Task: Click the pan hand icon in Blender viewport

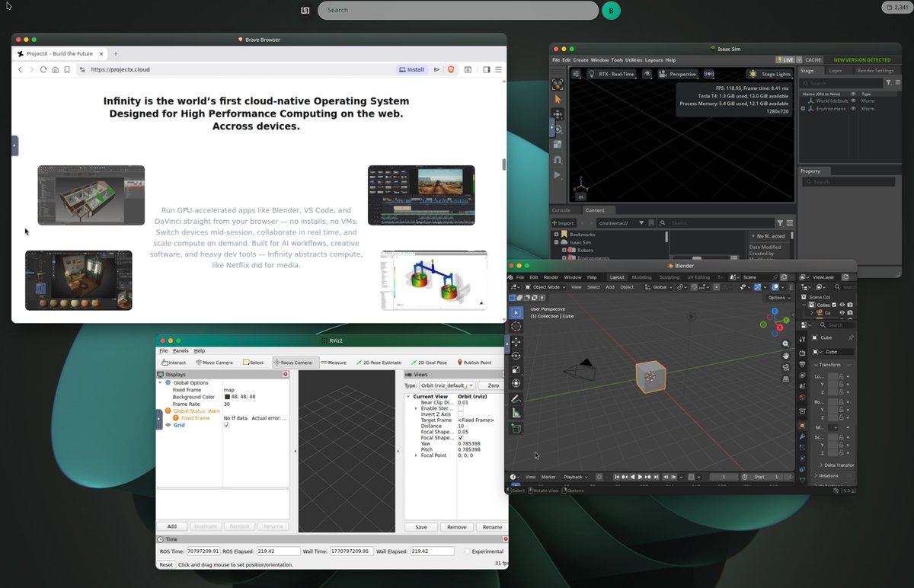Action: coord(786,355)
